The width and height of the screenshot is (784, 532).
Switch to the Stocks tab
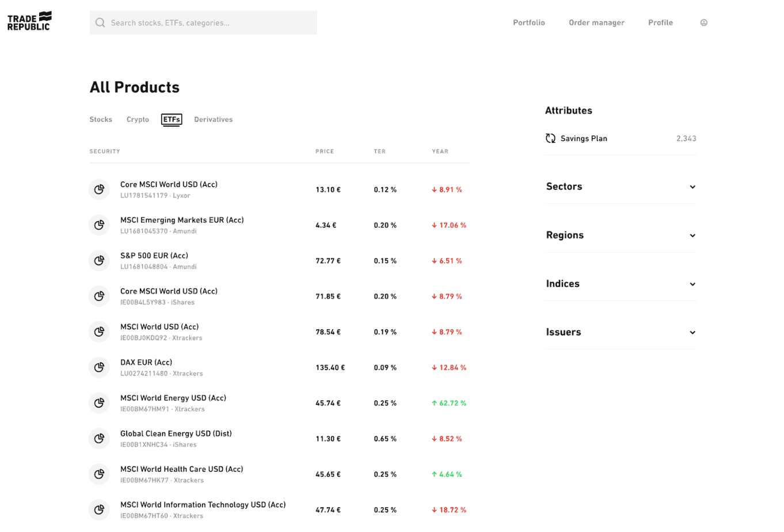[x=101, y=119]
